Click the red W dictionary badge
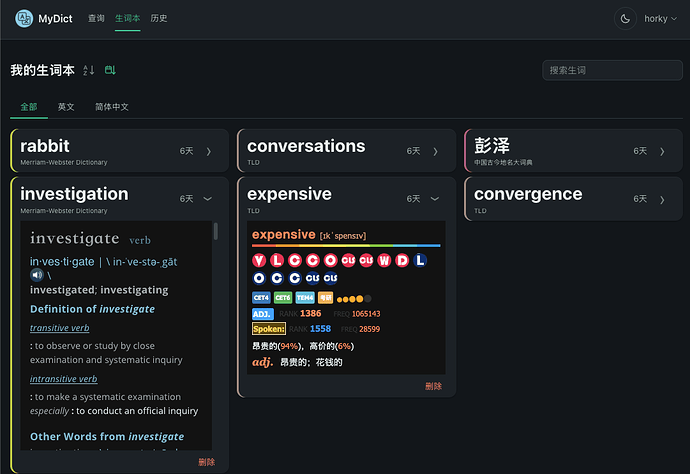Screen dimensions: 690x474 click(384, 261)
